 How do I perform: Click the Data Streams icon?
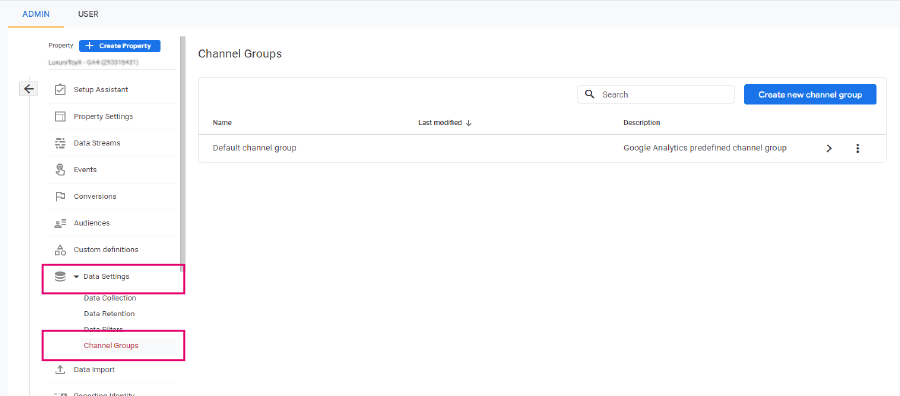tap(60, 143)
